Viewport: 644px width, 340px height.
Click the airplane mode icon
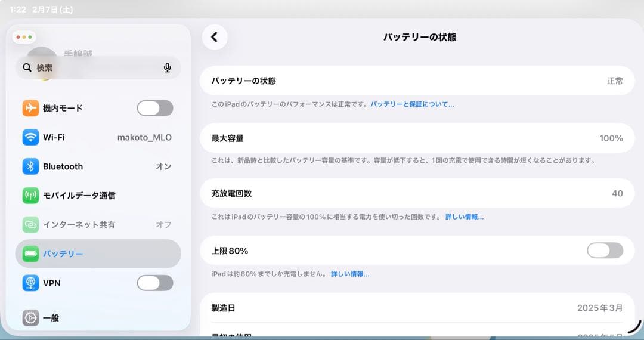30,108
